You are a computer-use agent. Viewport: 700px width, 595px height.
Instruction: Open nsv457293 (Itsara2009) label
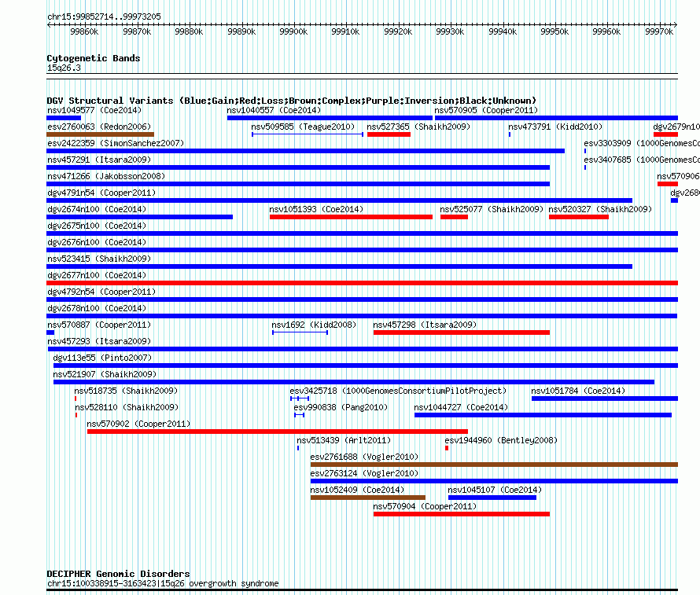[99, 341]
